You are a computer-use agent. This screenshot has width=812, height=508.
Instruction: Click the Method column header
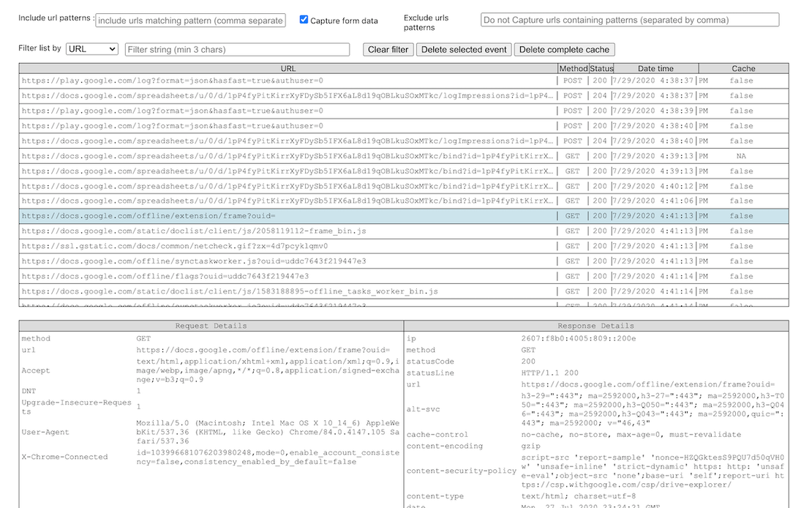[573, 69]
